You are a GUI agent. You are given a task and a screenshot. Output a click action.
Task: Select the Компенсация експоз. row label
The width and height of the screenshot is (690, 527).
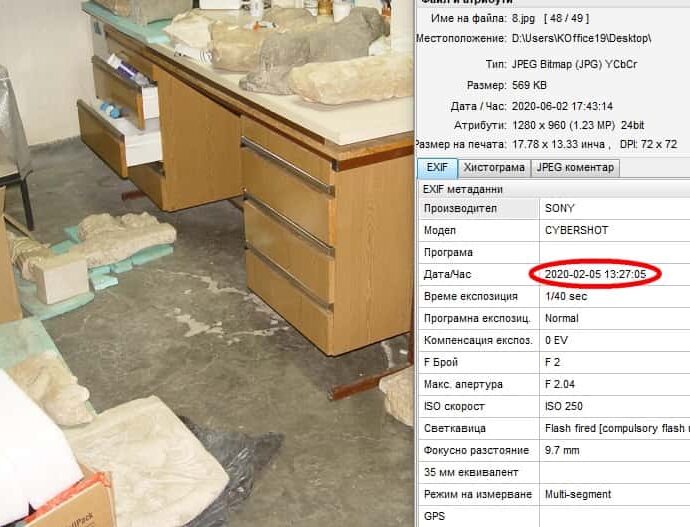[478, 340]
